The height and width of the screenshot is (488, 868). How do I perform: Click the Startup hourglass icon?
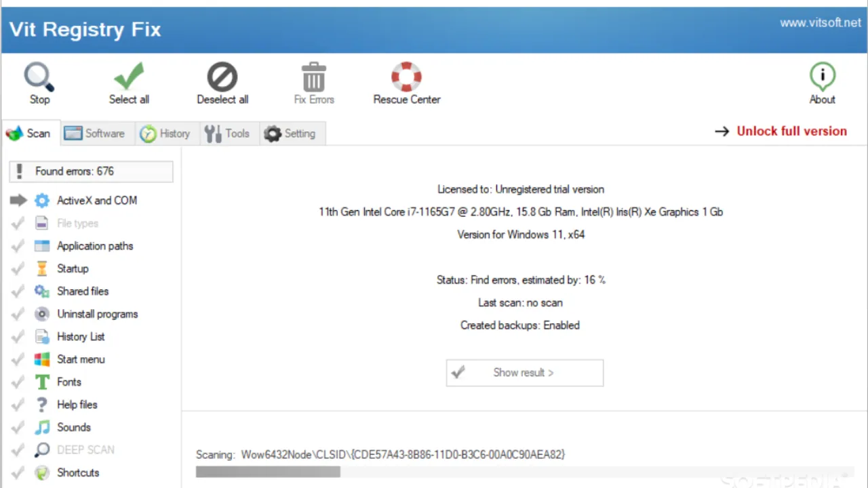point(42,268)
